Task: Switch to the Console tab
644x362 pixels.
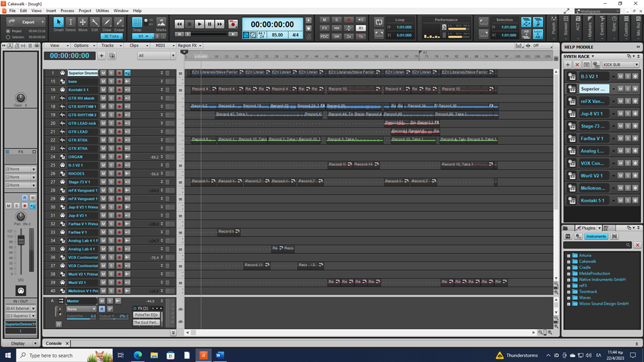Action: point(54,344)
